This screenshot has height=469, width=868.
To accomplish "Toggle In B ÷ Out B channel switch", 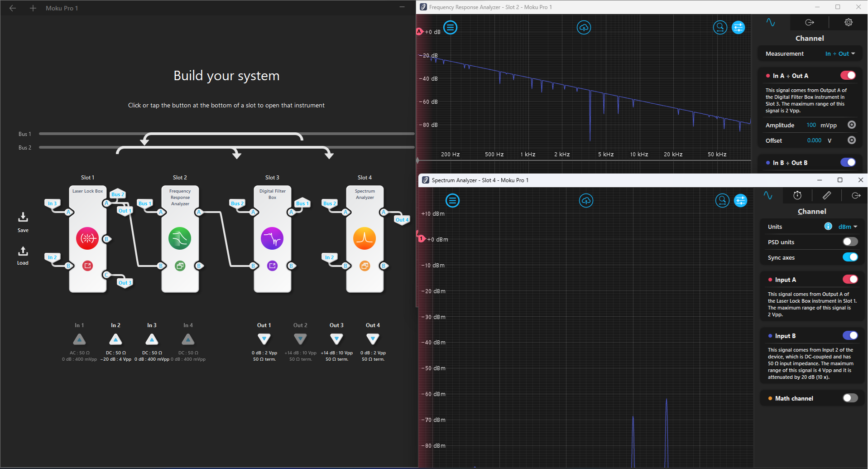I will [x=848, y=162].
